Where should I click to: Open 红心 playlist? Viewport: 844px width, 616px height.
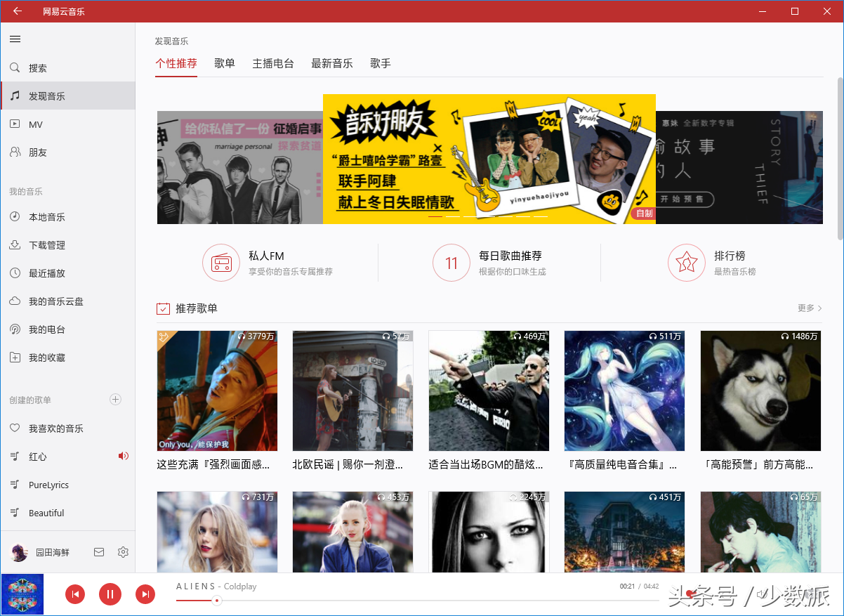click(x=67, y=457)
